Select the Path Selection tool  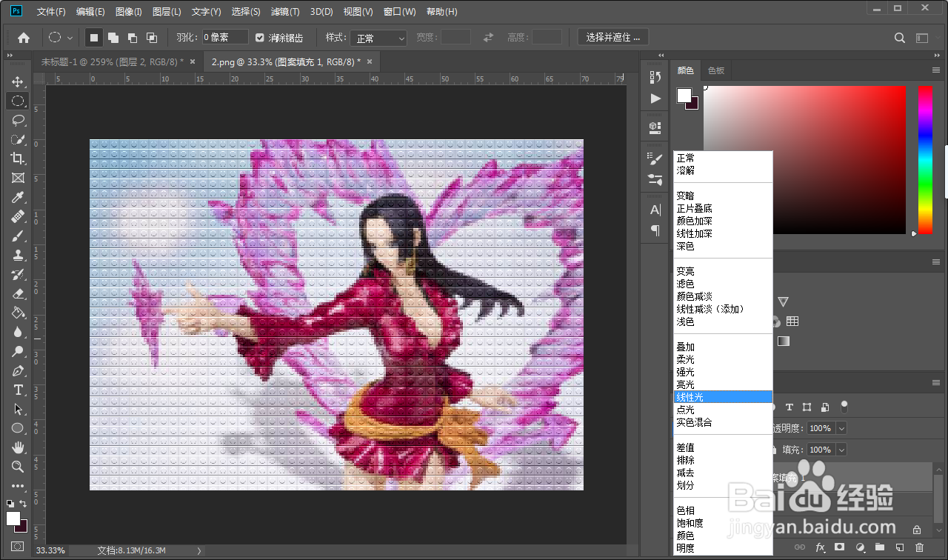point(18,409)
